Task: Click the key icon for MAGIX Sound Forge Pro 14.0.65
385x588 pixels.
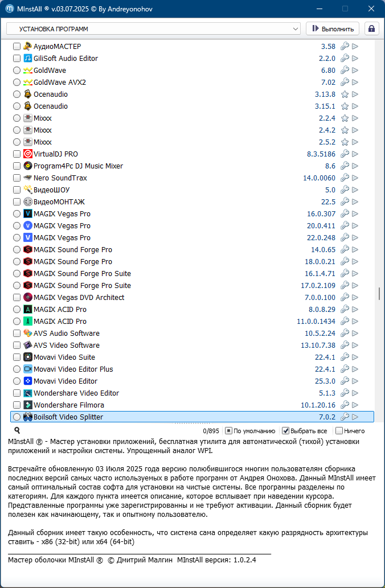Action: point(345,250)
